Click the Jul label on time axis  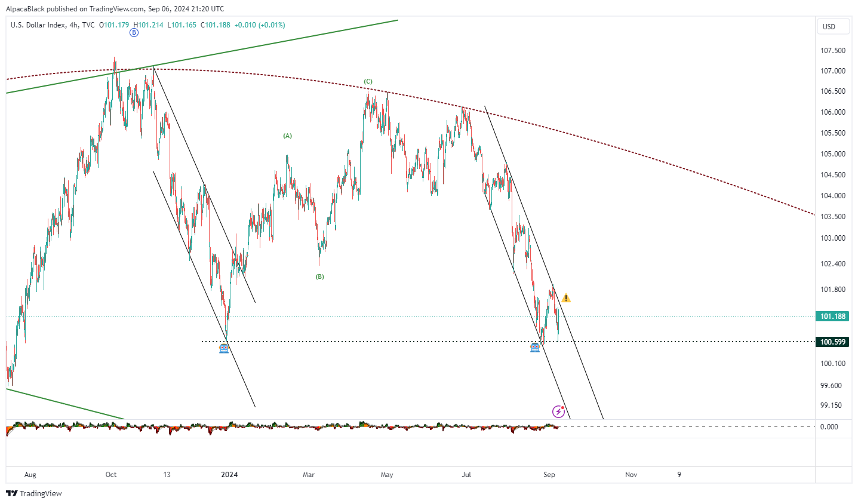[466, 475]
